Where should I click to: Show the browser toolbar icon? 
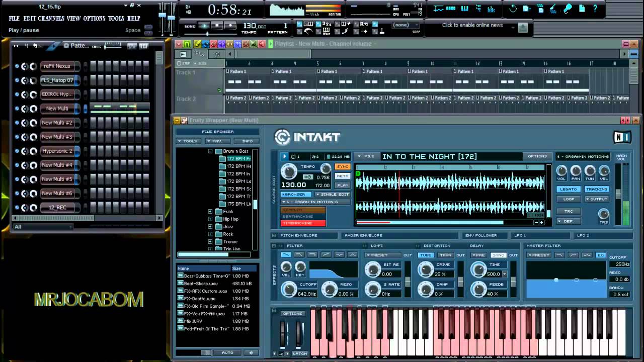pyautogui.click(x=478, y=9)
